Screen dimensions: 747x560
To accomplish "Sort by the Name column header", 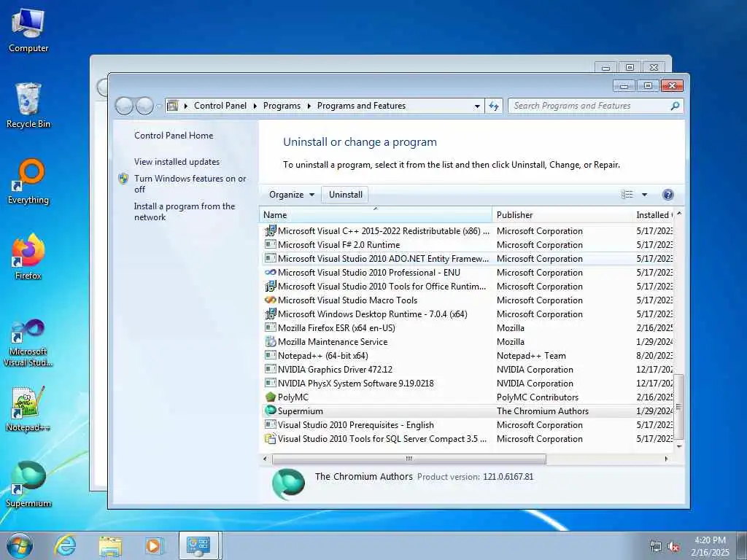I will [x=376, y=215].
